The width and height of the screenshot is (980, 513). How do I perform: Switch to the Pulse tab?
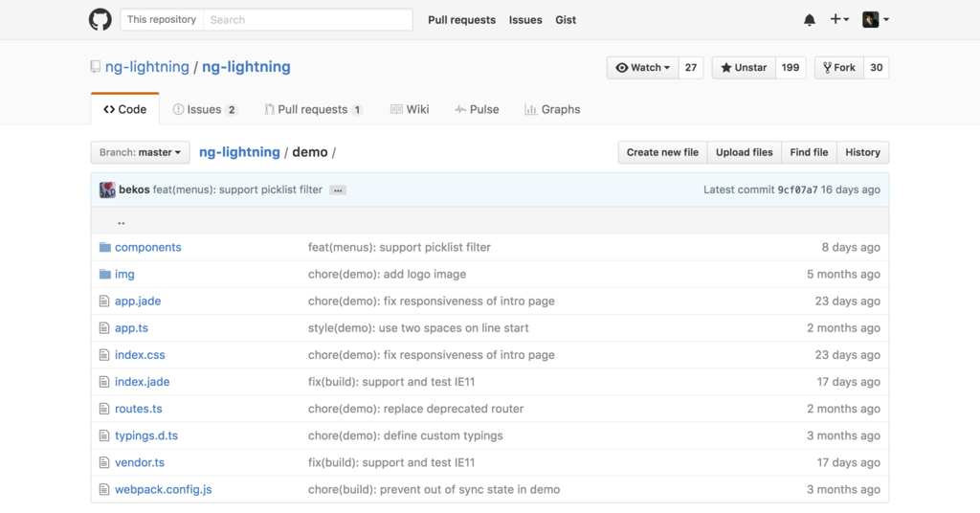click(x=477, y=109)
